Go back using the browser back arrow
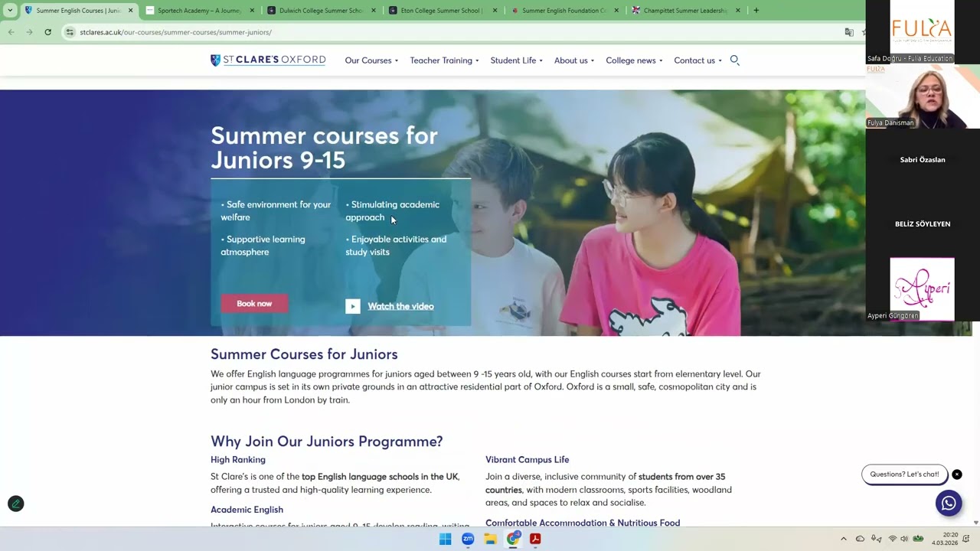This screenshot has height=551, width=980. coord(11,32)
